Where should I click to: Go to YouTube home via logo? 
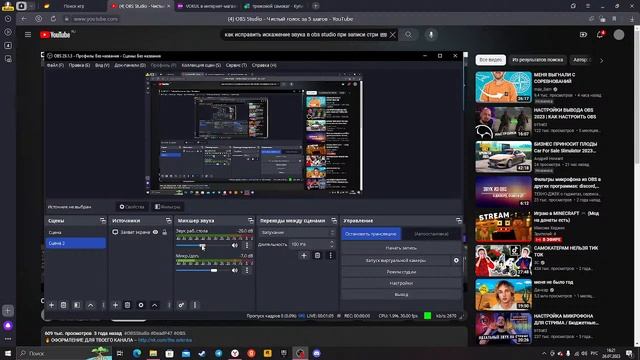click(55, 35)
